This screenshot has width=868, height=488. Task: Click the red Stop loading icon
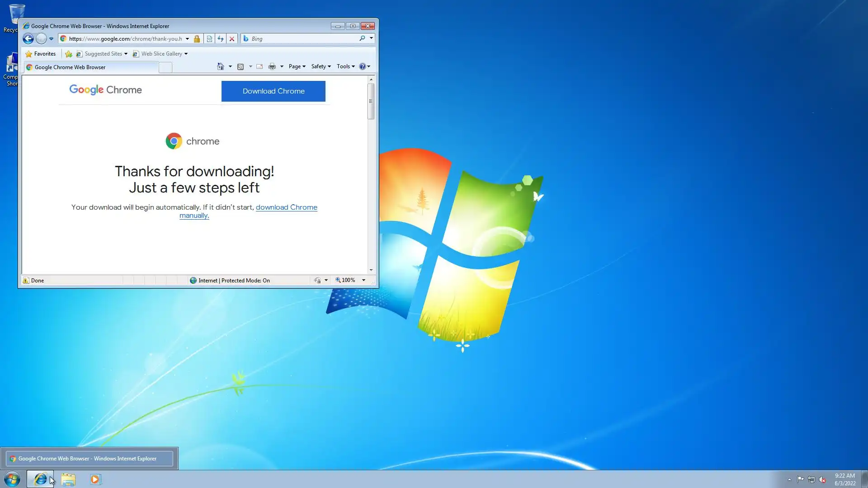point(232,39)
